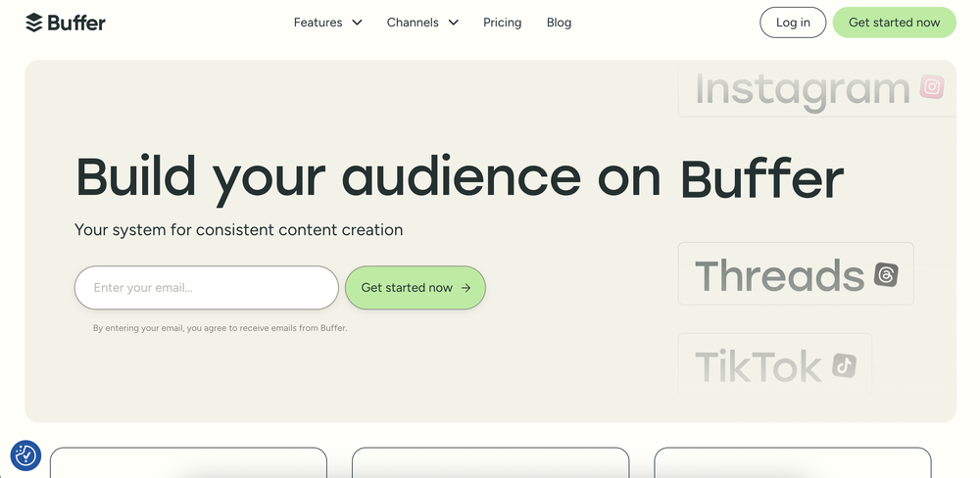Open the Blog link
The image size is (980, 478).
(x=559, y=23)
